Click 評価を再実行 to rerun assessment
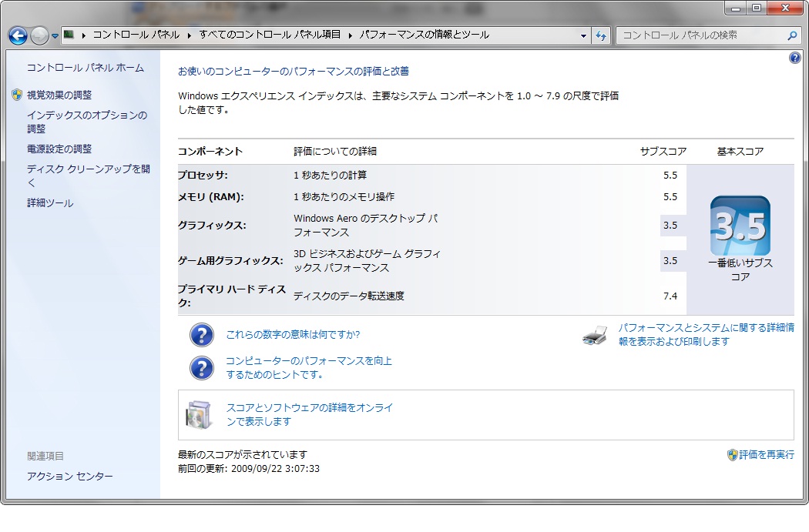 (767, 455)
